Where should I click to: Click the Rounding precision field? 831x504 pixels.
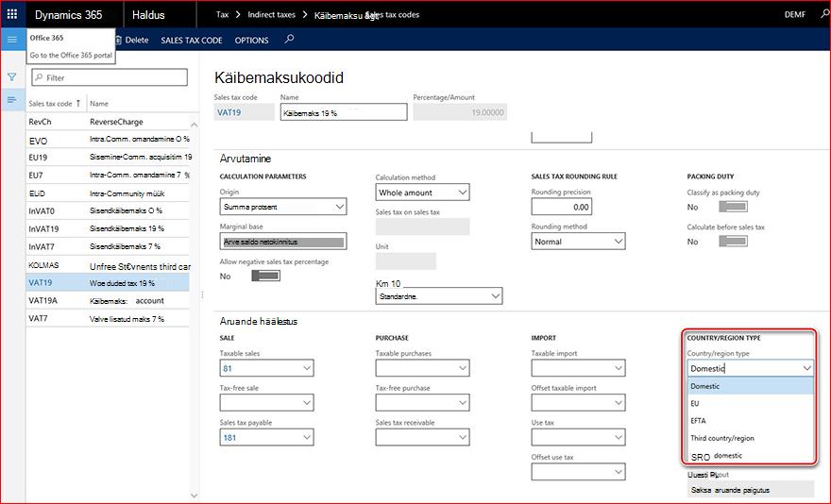(561, 207)
